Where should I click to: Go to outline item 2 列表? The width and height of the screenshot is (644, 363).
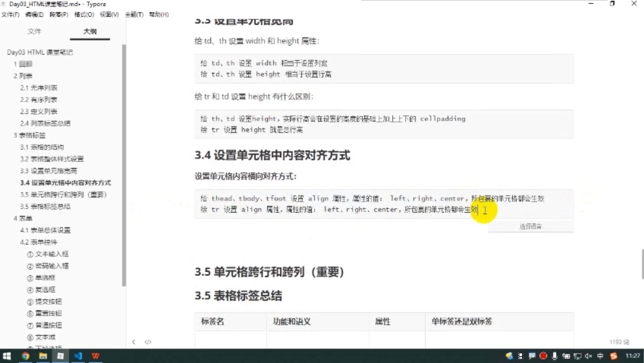pos(23,76)
